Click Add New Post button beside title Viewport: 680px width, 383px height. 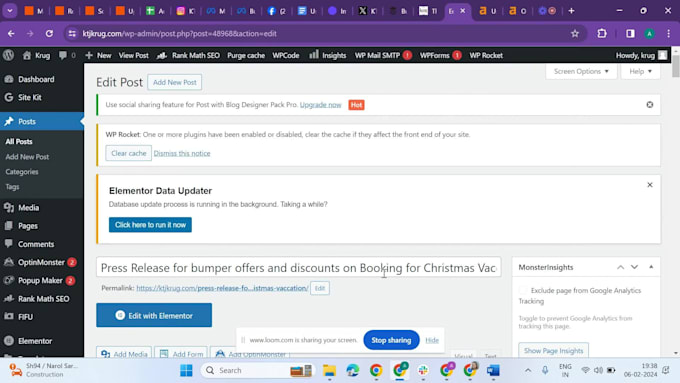point(174,82)
